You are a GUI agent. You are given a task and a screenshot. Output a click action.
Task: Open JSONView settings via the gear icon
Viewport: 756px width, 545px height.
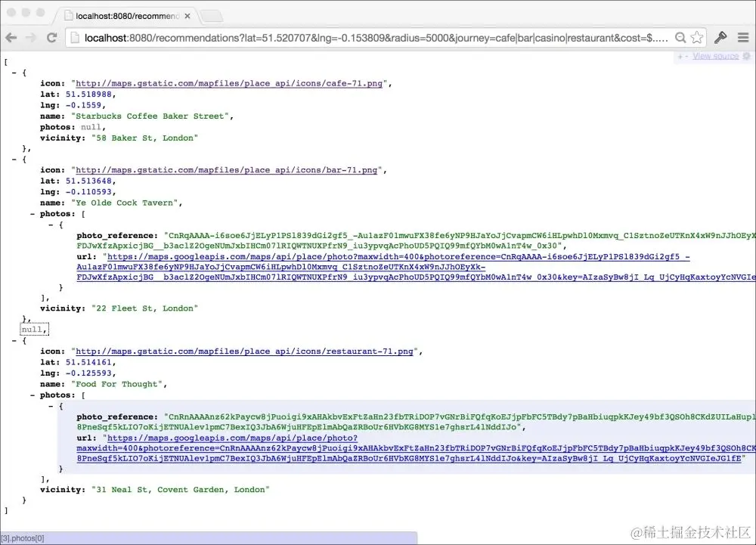pyautogui.click(x=747, y=57)
